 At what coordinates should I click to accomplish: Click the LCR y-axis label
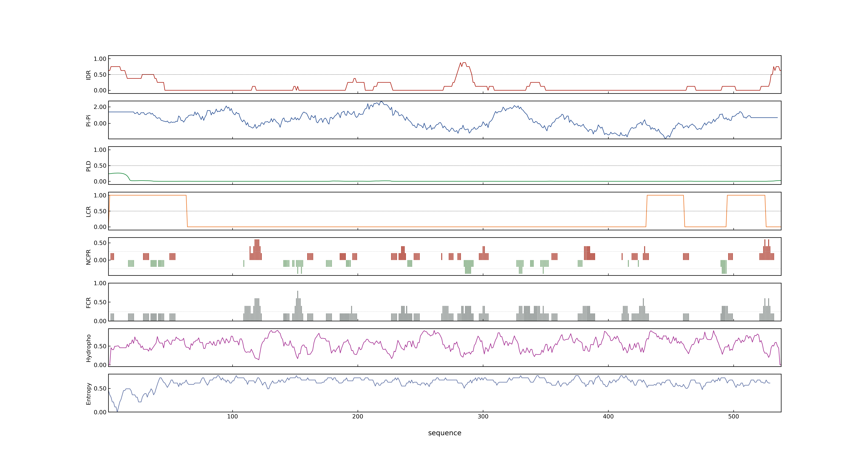pos(89,211)
